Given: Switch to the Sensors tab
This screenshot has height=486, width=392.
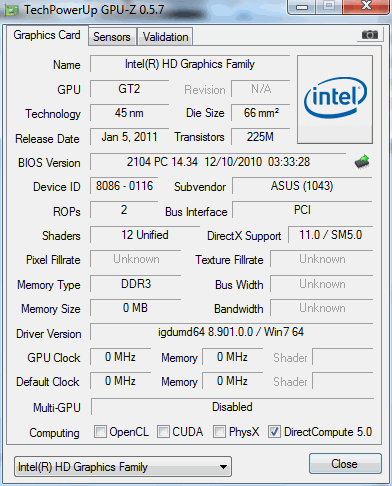Looking at the screenshot, I should coord(112,37).
